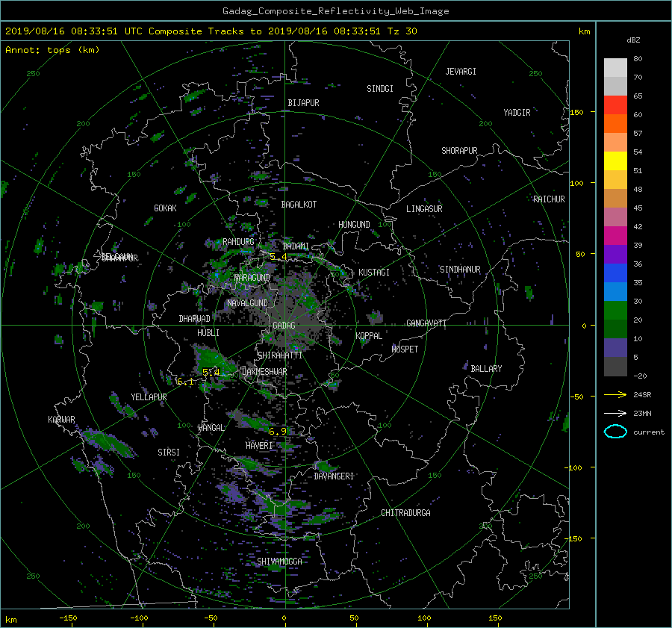
Task: Click the HUBLI city label
Action: (208, 333)
